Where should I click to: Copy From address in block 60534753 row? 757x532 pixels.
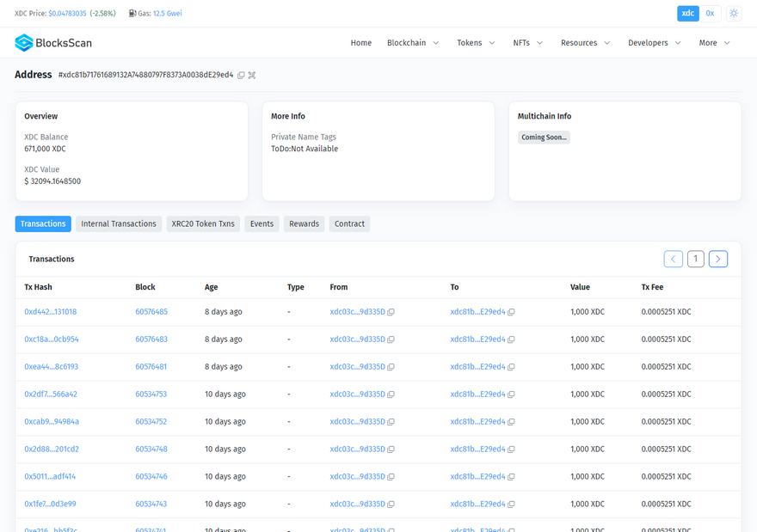click(391, 394)
